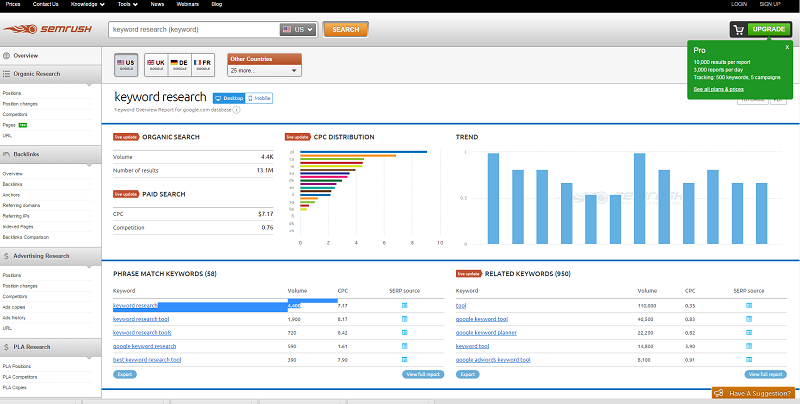Open Positions under Organic Research

[12, 93]
